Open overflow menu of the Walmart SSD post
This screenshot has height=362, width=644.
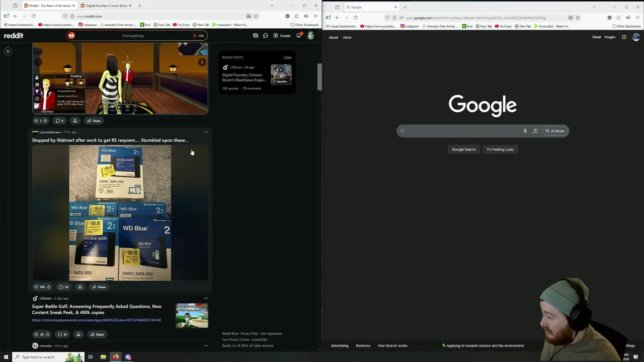[x=206, y=132]
